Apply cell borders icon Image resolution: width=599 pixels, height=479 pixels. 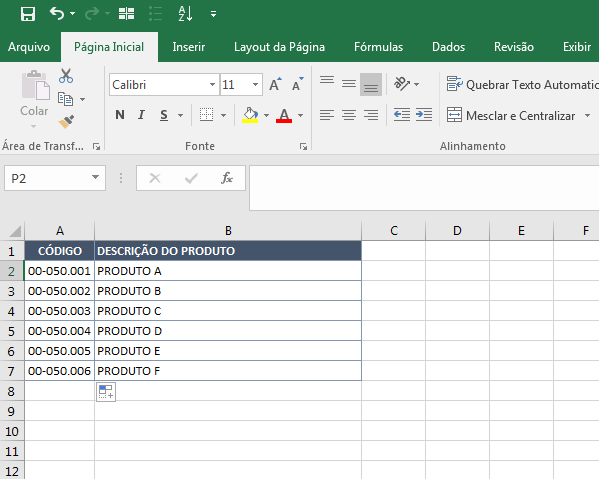coord(207,115)
